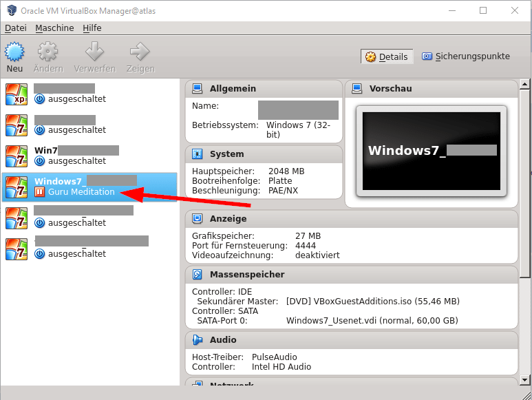Click the 'Controller: SATA' line
The height and width of the screenshot is (400, 532).
tap(225, 311)
